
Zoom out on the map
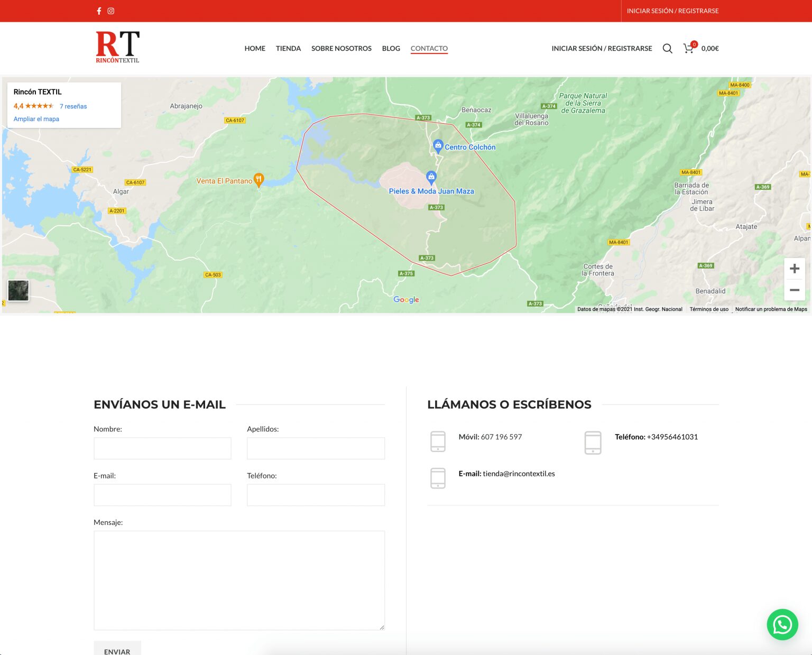tap(794, 290)
